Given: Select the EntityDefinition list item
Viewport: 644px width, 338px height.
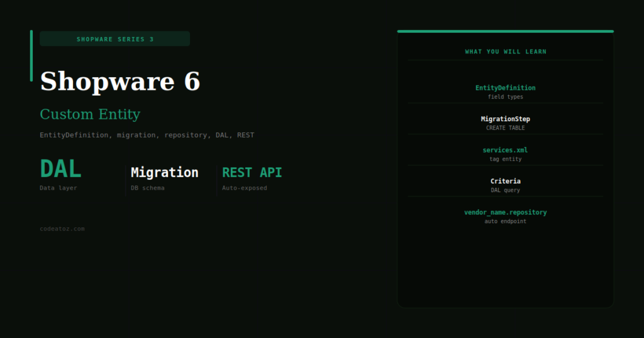Looking at the screenshot, I should [x=505, y=88].
